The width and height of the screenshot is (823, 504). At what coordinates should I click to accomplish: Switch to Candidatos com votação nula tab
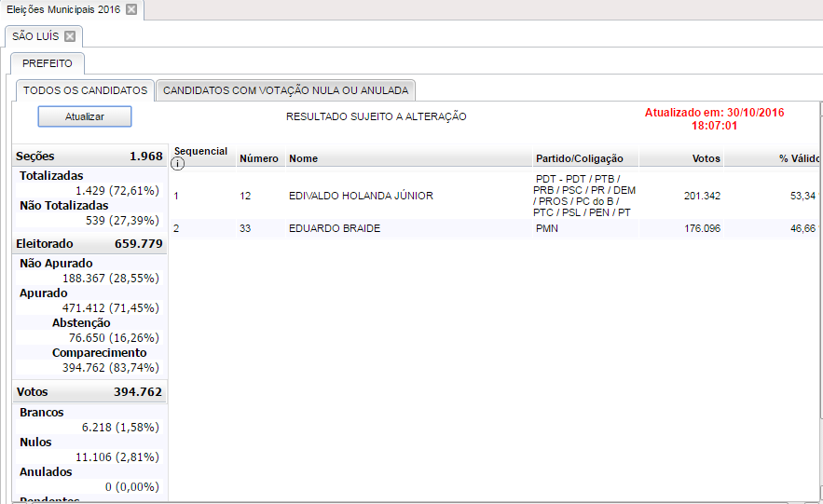[x=285, y=90]
